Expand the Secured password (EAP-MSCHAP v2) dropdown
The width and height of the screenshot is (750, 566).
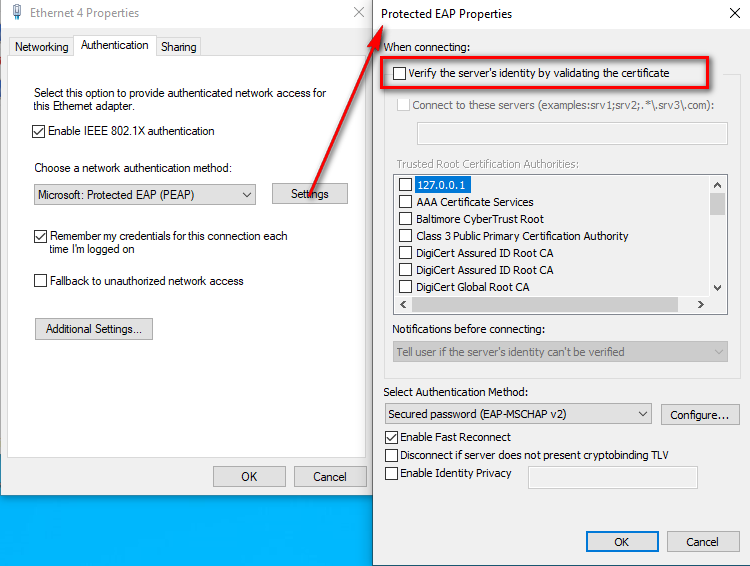[518, 414]
